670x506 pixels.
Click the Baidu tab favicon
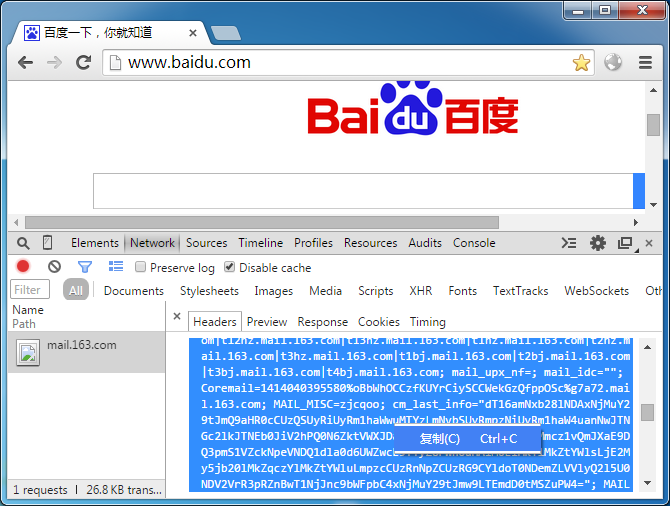[x=32, y=33]
